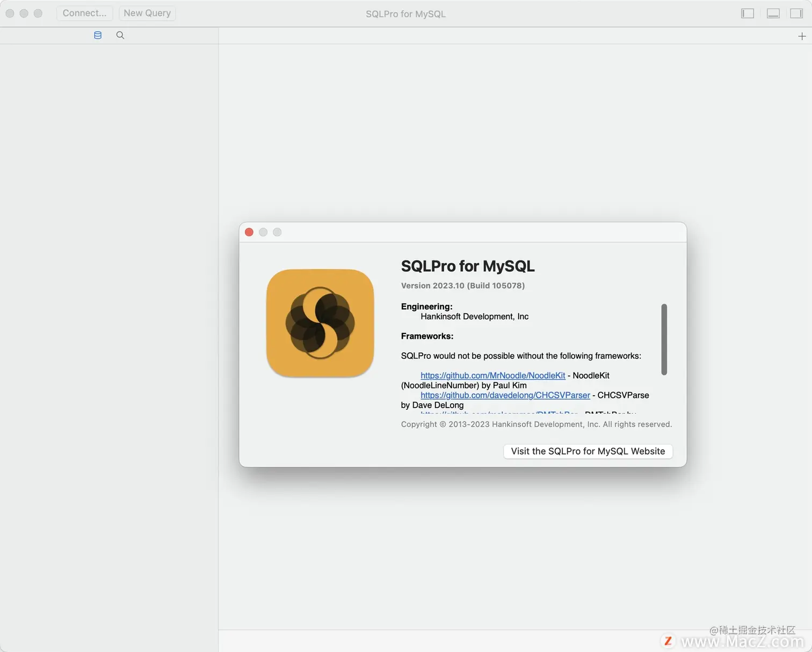Visit the SQLPro for MySQL Website
812x652 pixels.
(588, 451)
